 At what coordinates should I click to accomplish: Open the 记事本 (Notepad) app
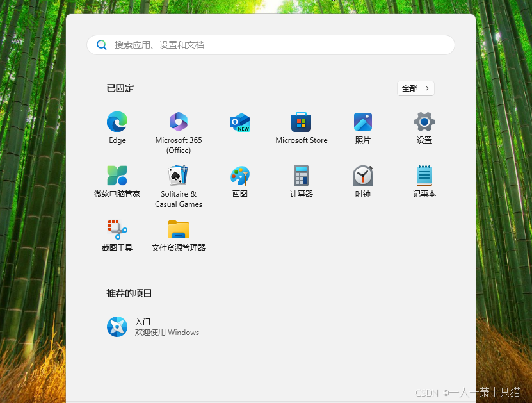[424, 176]
